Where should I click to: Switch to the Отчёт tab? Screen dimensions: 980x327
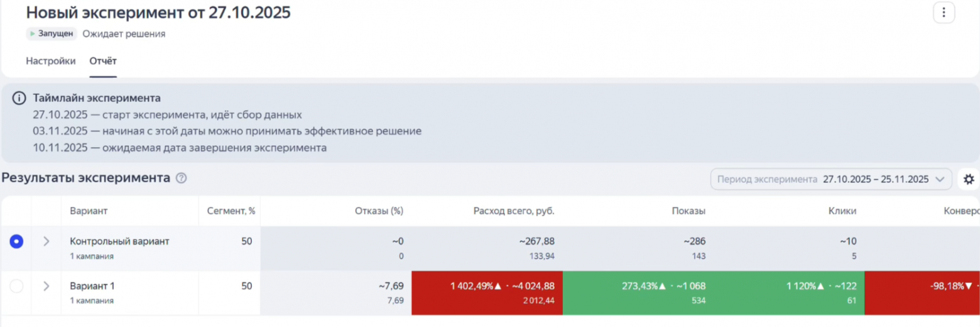click(x=103, y=61)
